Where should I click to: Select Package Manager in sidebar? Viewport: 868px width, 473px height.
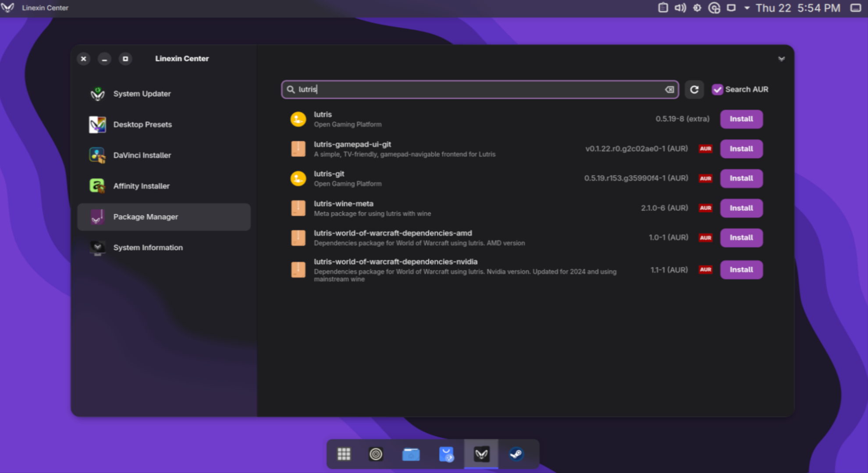tap(164, 217)
